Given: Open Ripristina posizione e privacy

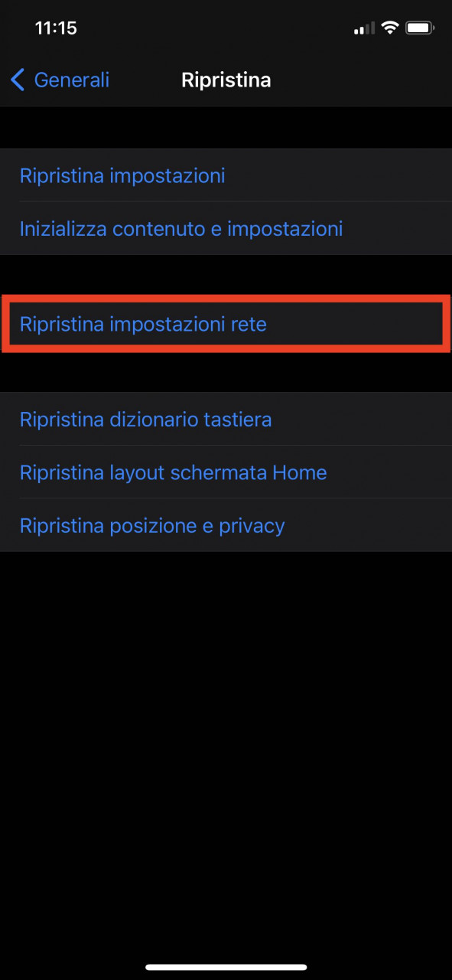Looking at the screenshot, I should (x=226, y=525).
